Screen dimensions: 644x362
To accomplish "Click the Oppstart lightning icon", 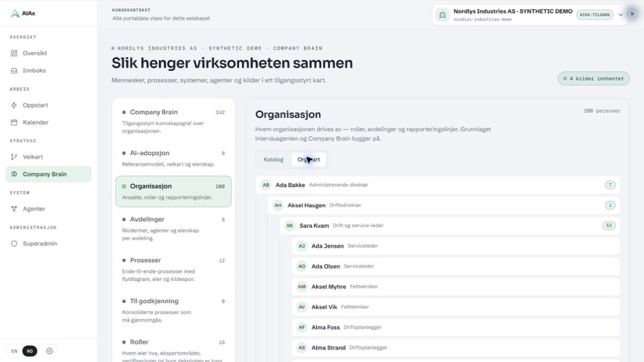I will [14, 106].
